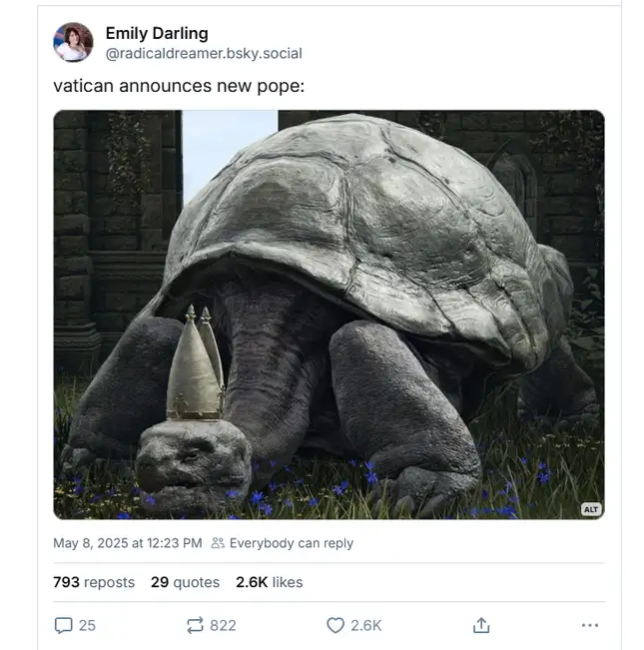Click the share upload arrow icon
The width and height of the screenshot is (644, 650).
pos(481,625)
